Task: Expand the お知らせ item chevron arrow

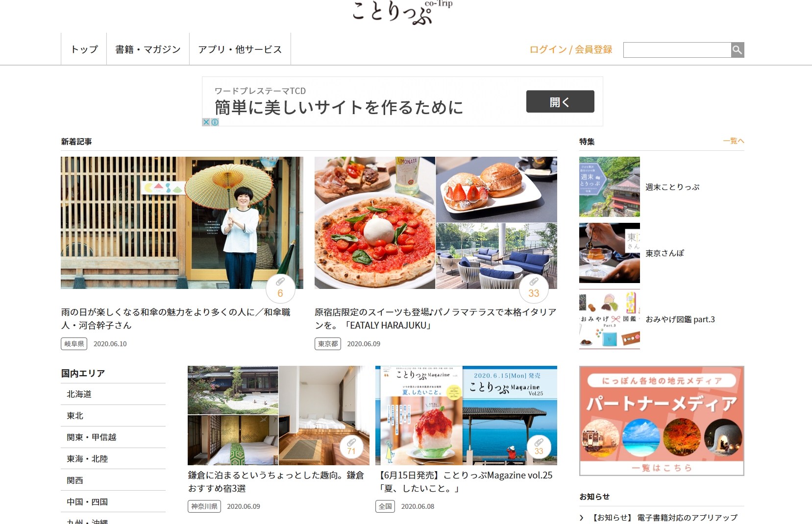Action: tap(582, 518)
